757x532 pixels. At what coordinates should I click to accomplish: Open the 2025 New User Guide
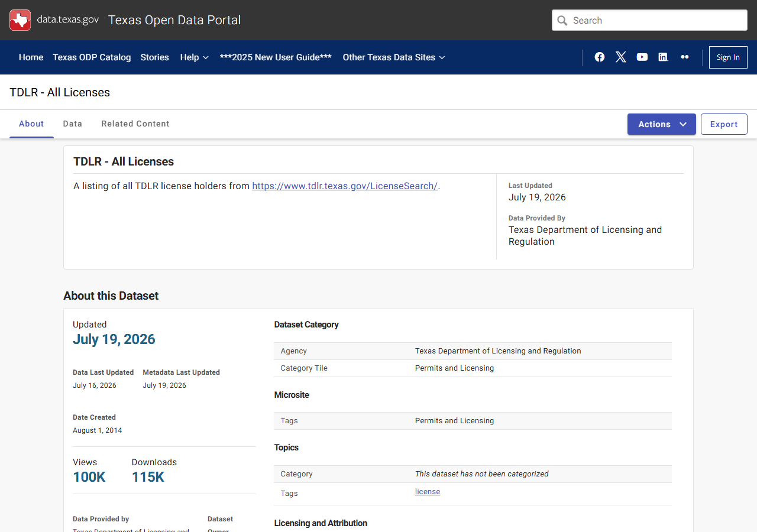point(276,57)
